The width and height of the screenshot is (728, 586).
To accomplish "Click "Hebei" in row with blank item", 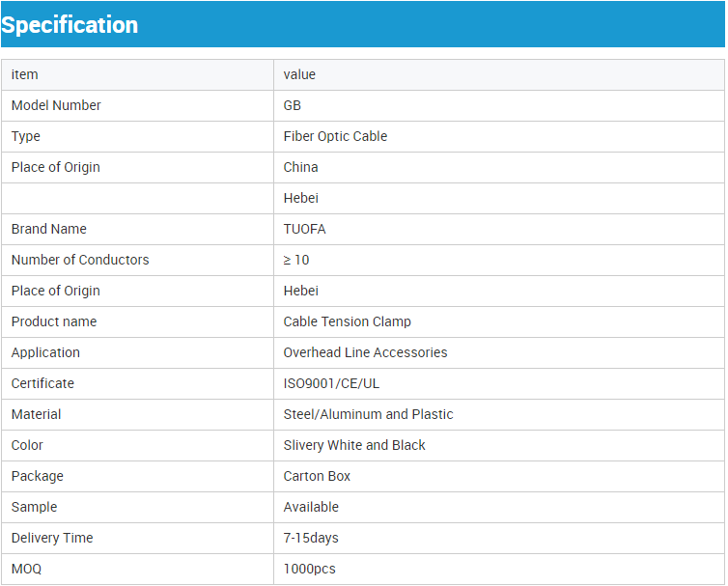I will click(x=301, y=198).
